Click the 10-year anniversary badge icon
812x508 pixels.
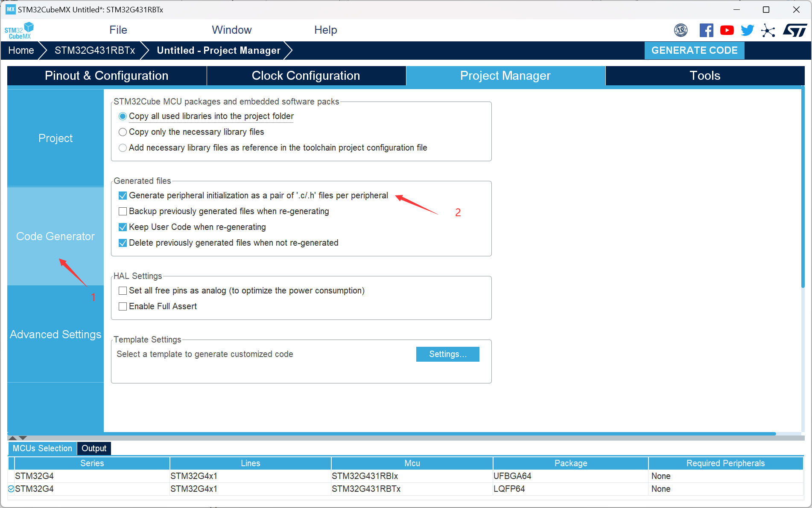pyautogui.click(x=681, y=30)
